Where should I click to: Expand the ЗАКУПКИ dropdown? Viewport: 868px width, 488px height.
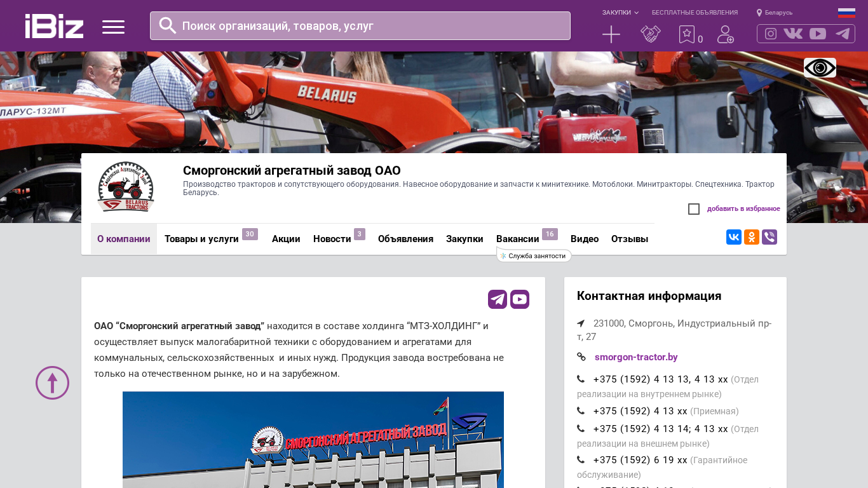click(620, 13)
